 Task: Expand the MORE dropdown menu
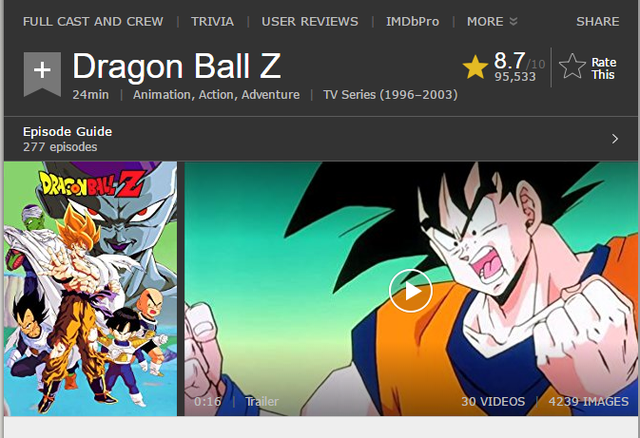[x=492, y=21]
